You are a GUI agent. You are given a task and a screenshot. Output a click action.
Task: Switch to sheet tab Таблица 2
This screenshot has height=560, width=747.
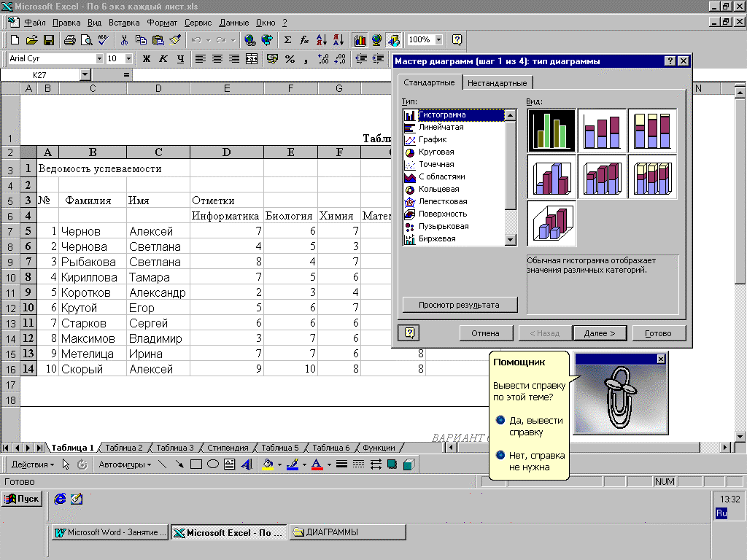coord(124,448)
